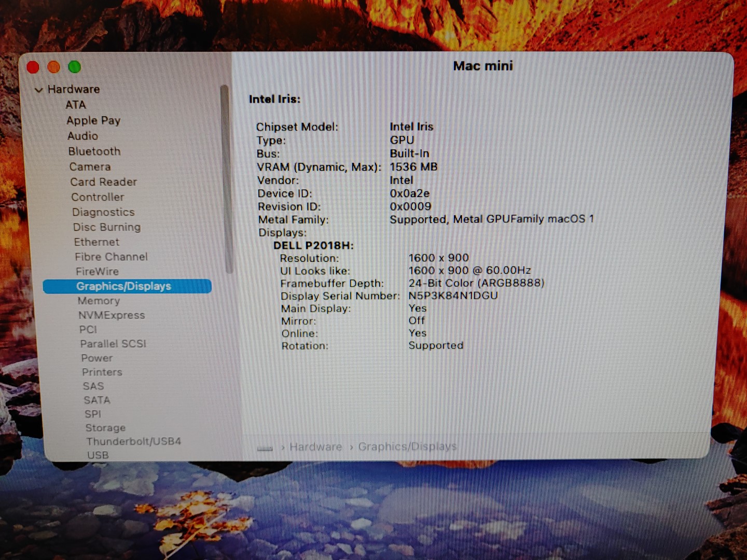Screen dimensions: 747x560
Task: Select the Intel Iris heading
Action: coord(274,99)
